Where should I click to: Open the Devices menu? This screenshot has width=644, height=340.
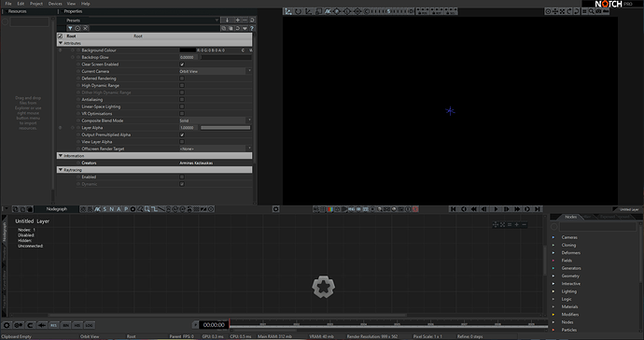click(55, 4)
